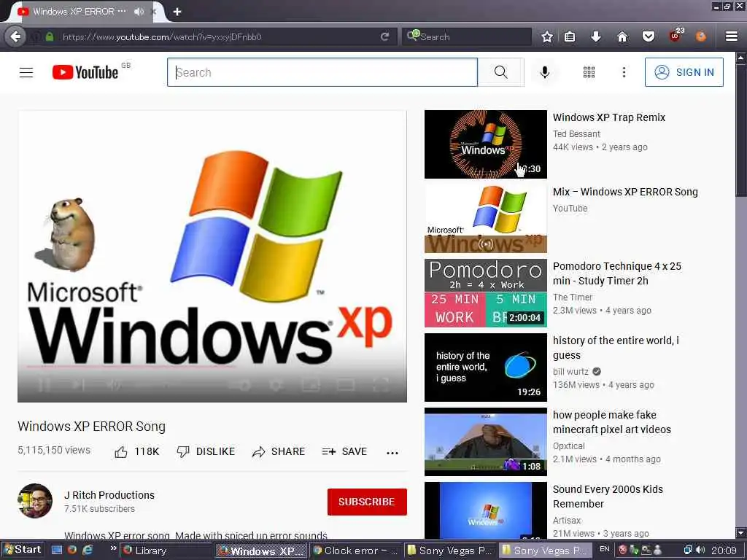The width and height of the screenshot is (747, 560).
Task: Open Sound Every 2000s Kids Remember title
Action: 608,496
